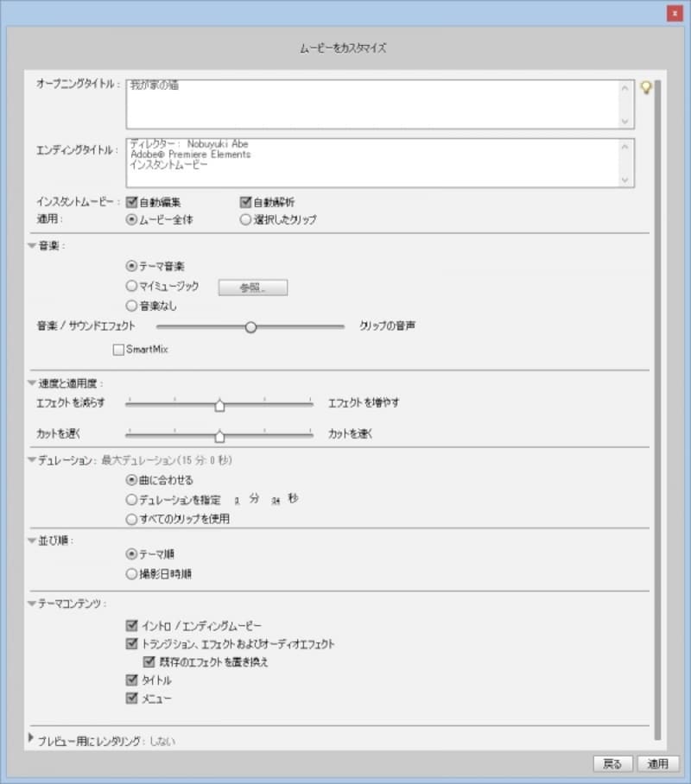Screen dimensions: 691x784
Task: Disable the 自動解析 option
Action: 246,201
